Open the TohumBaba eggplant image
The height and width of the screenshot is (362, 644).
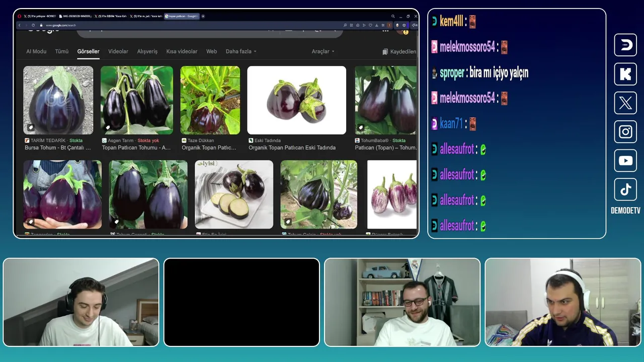pos(386,100)
